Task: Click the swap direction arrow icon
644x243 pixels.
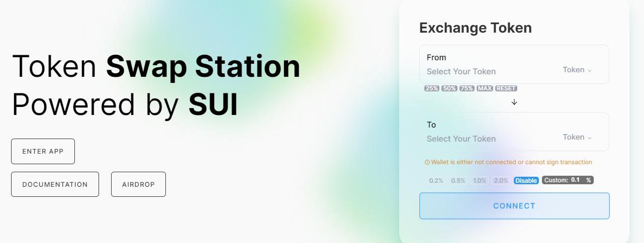Action: pos(514,102)
